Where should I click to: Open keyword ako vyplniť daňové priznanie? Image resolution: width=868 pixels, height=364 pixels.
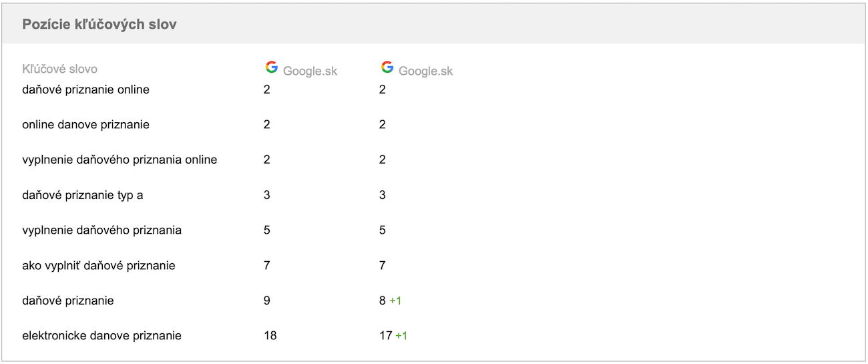click(99, 266)
